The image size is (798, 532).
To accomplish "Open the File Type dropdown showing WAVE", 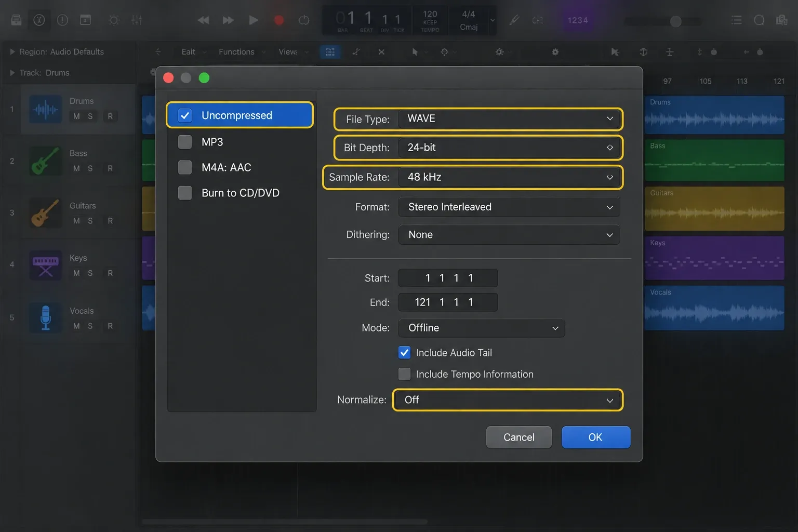I will pyautogui.click(x=509, y=119).
